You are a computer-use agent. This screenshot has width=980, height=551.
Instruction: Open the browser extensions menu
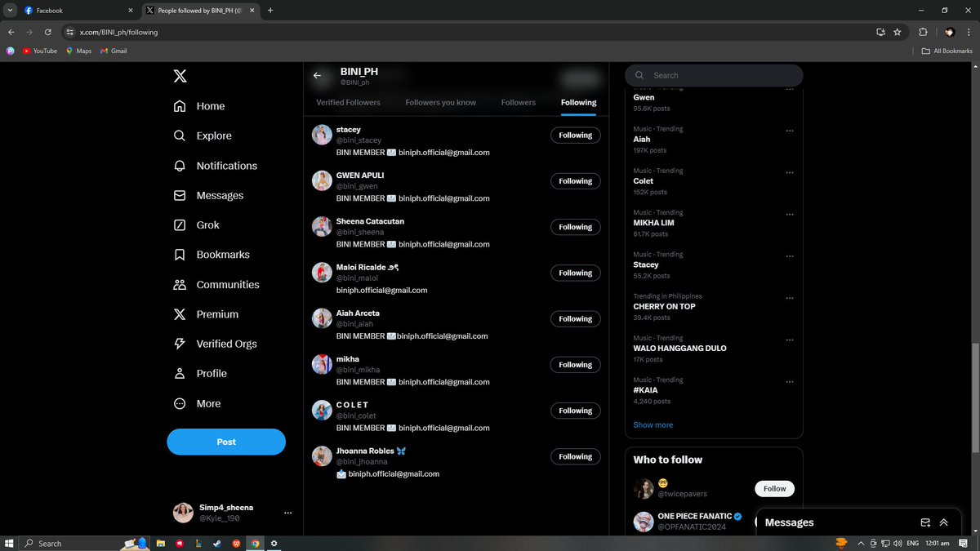923,32
